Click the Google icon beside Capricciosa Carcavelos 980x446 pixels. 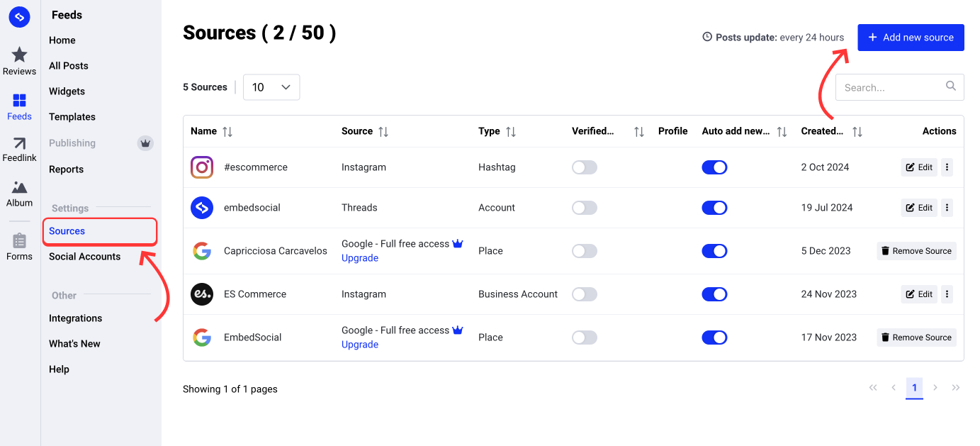202,250
